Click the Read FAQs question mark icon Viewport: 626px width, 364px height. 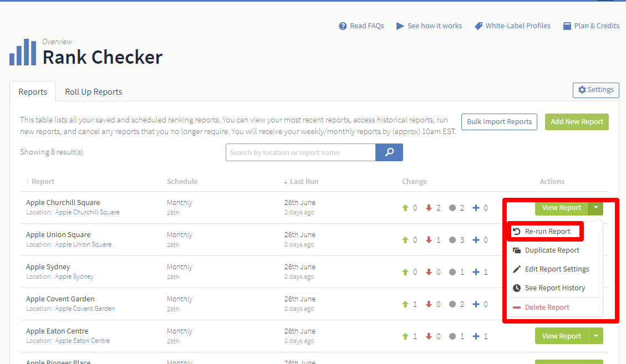(x=343, y=26)
